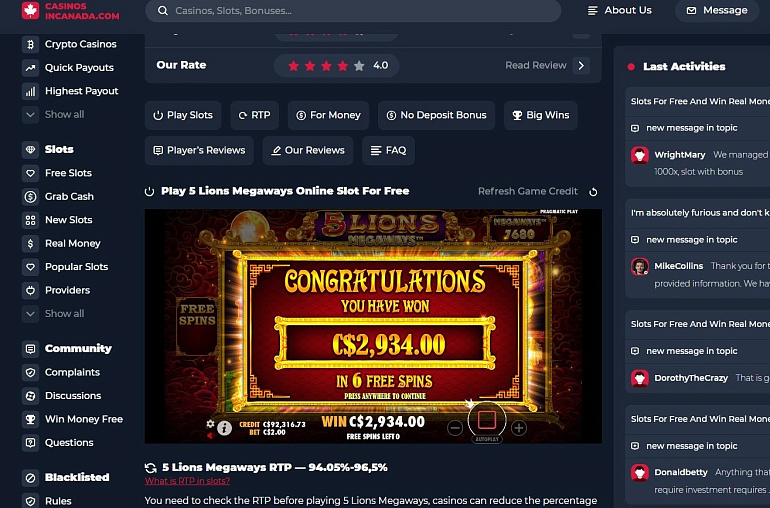Click the Refresh Game Credit icon
The width and height of the screenshot is (770, 508).
593,192
